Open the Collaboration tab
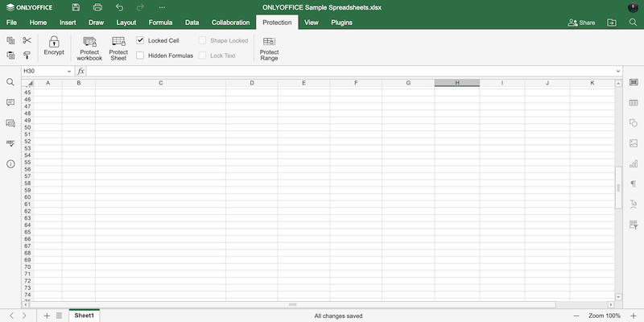This screenshot has width=644, height=322. (x=230, y=23)
